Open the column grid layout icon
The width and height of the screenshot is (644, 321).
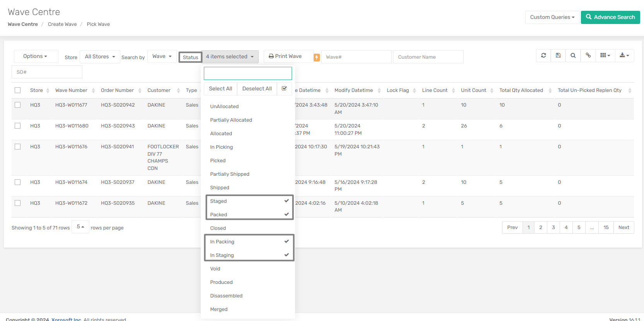click(605, 56)
